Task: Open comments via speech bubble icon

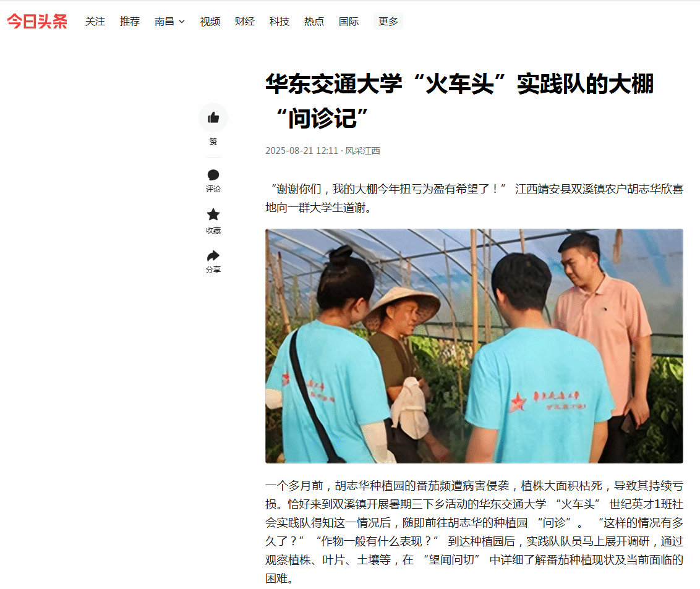Action: tap(213, 175)
